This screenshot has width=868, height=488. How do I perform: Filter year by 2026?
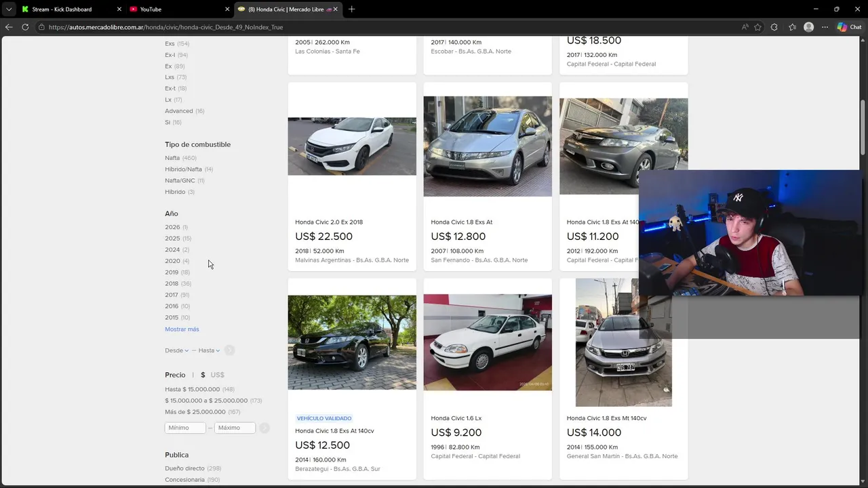pos(176,227)
